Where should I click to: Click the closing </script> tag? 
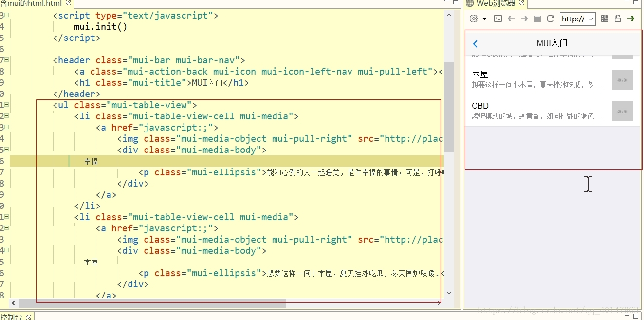pyautogui.click(x=76, y=38)
